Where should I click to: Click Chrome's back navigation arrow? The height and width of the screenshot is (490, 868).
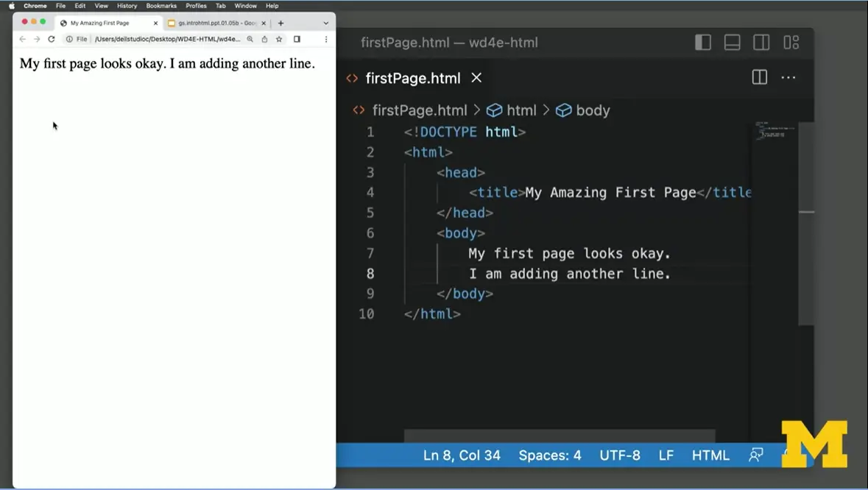pos(23,39)
